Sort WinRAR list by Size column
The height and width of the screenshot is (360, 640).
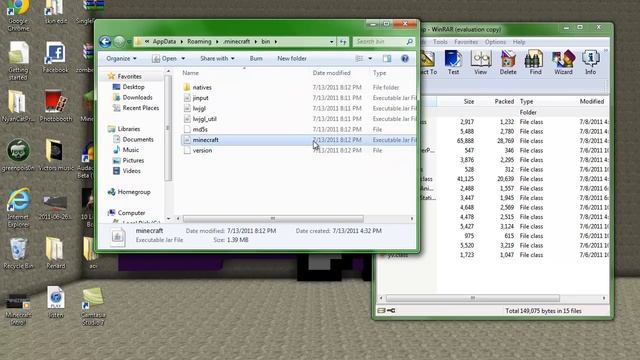(469, 102)
